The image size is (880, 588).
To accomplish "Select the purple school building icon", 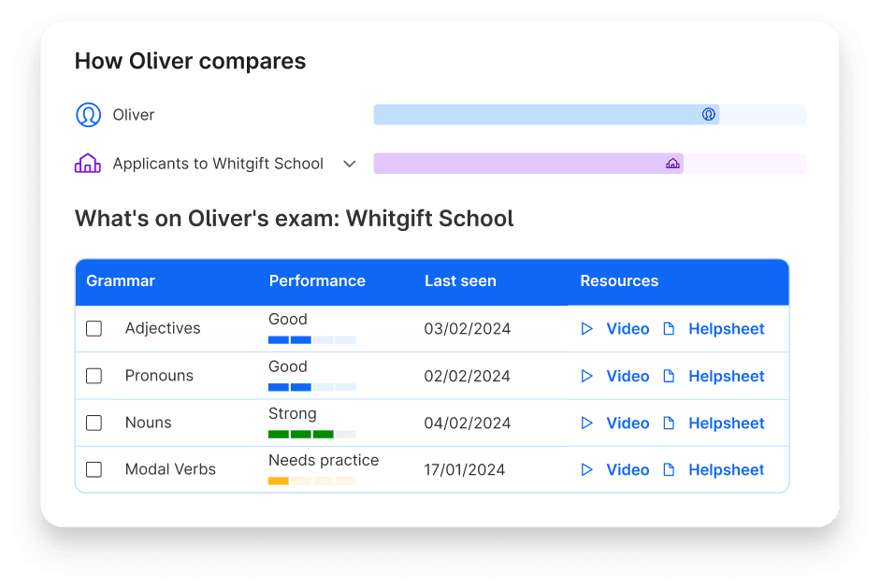I will click(x=88, y=163).
